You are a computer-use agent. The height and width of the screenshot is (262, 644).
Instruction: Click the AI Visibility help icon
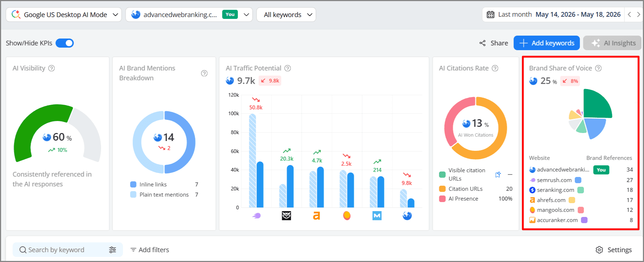pyautogui.click(x=52, y=68)
